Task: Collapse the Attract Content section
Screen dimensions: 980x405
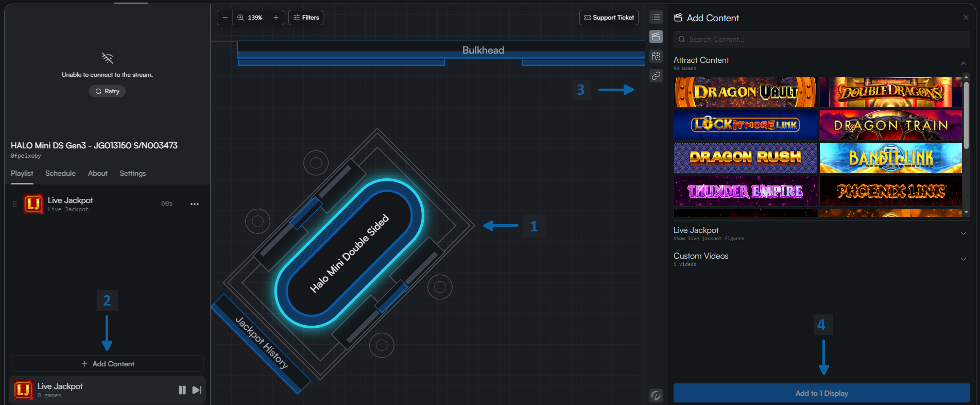Action: click(964, 63)
